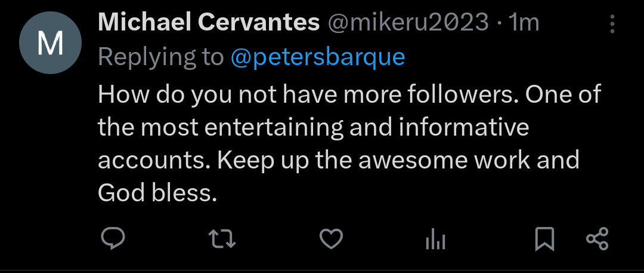Click the 'God bless.' closing line
644x273 pixels.
coord(157,194)
